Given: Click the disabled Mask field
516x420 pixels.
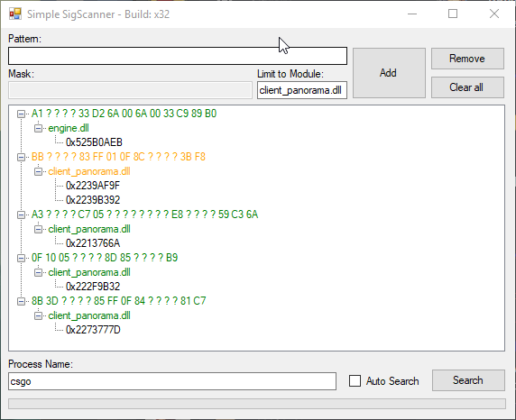Looking at the screenshot, I should coord(130,90).
